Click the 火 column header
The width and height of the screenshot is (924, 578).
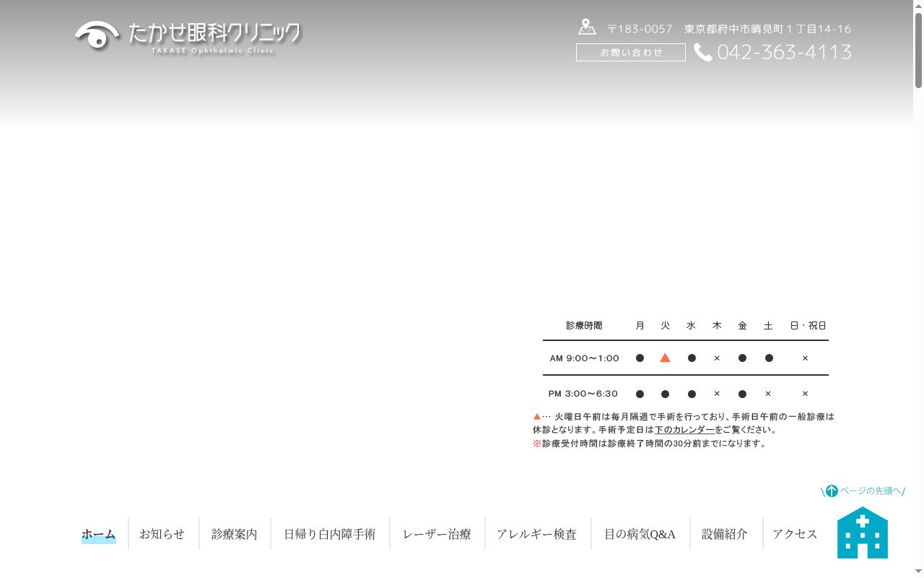(666, 326)
